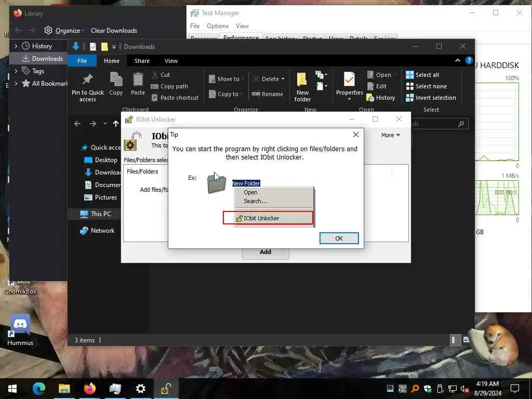Open recent locations dropdown in Explorer
532x399 pixels.
tap(105, 124)
